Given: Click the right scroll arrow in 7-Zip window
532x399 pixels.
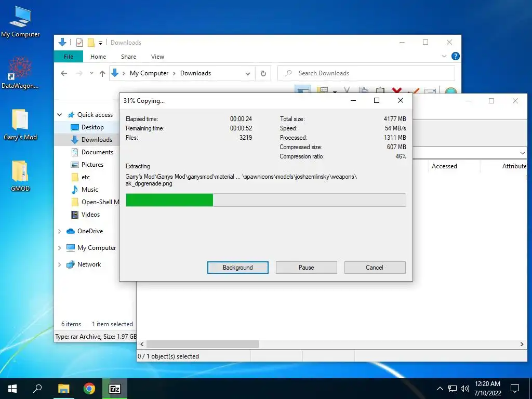Looking at the screenshot, I should [x=522, y=344].
